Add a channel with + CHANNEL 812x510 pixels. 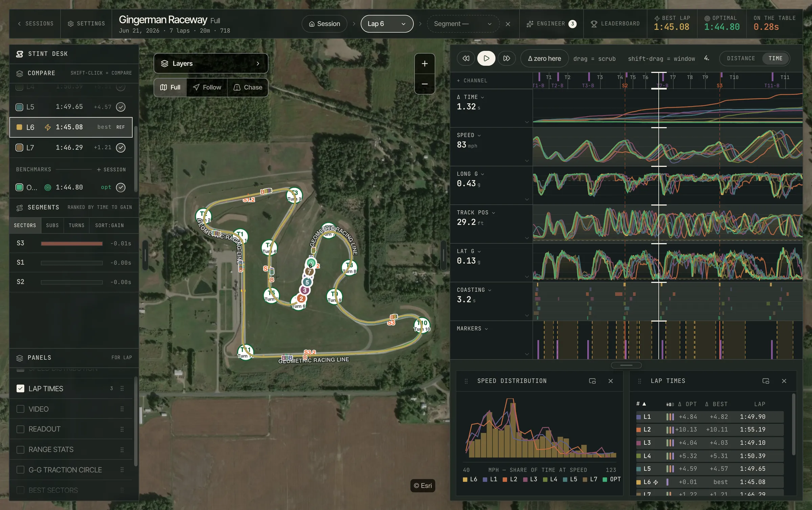pyautogui.click(x=472, y=81)
